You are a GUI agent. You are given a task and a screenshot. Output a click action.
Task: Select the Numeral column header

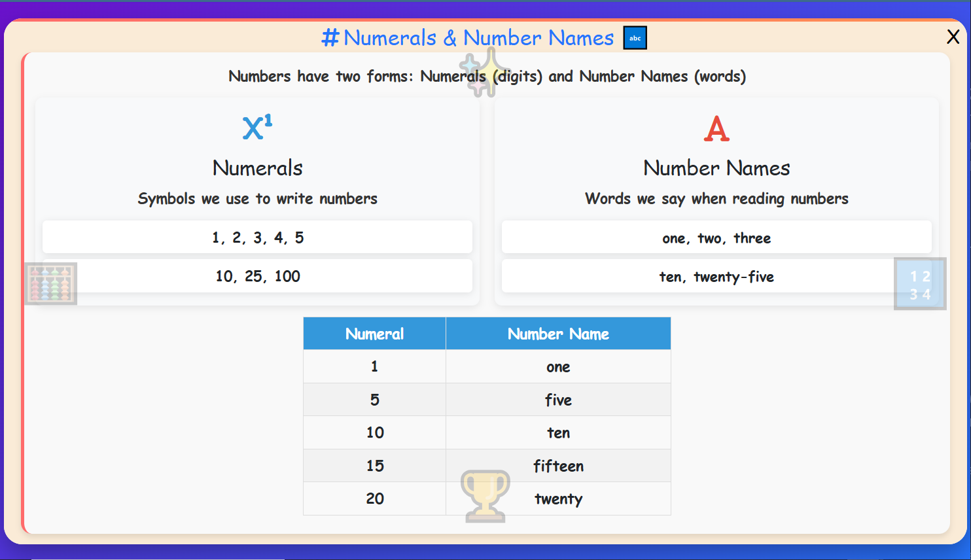[x=374, y=334]
